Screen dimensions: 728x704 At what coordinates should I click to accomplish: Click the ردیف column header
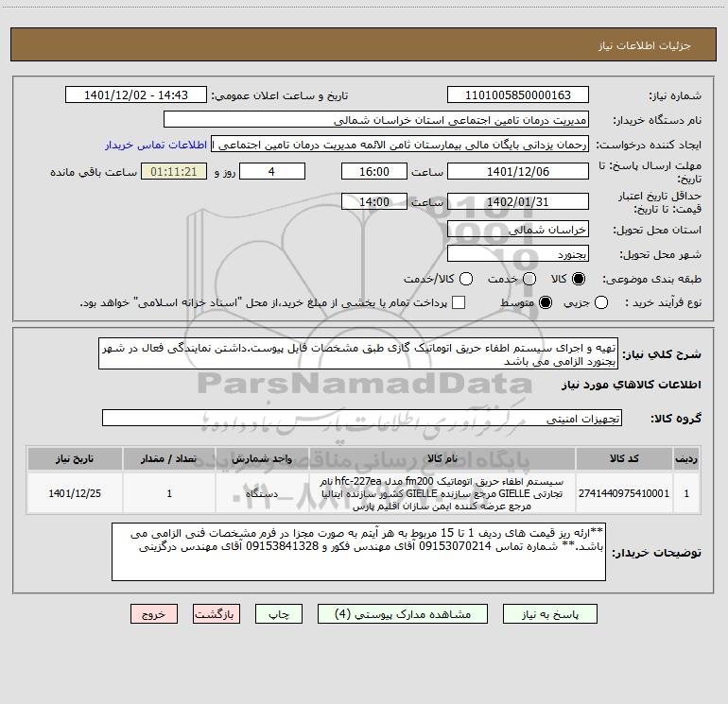pyautogui.click(x=686, y=458)
